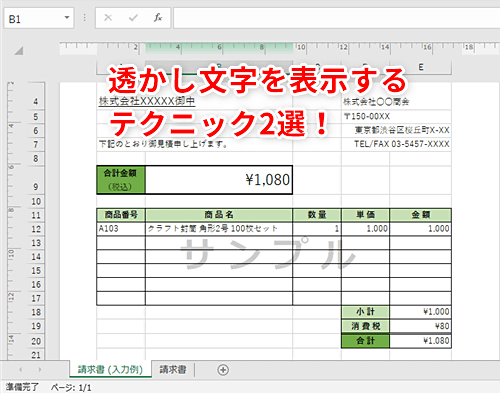The height and width of the screenshot is (394, 500).
Task: Select row 5 header
Action: (x=36, y=117)
